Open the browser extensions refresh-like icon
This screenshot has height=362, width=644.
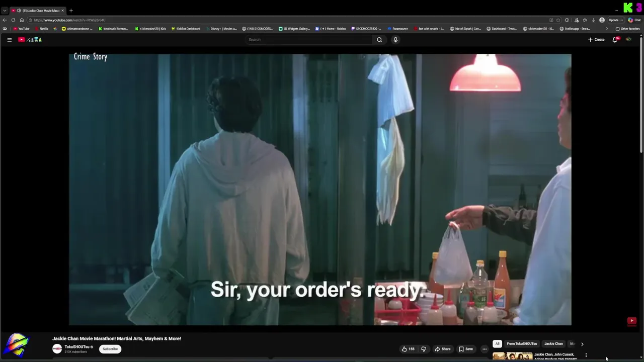coord(567,20)
